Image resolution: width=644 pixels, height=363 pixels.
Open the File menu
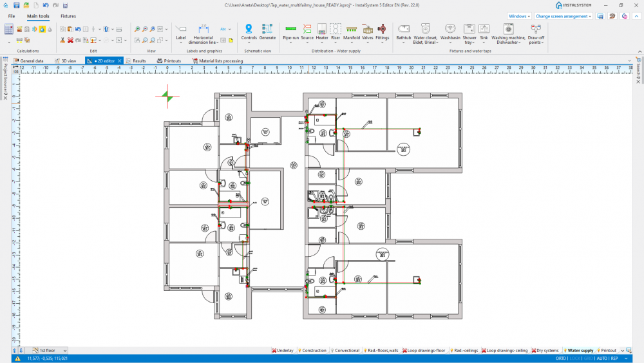point(12,15)
